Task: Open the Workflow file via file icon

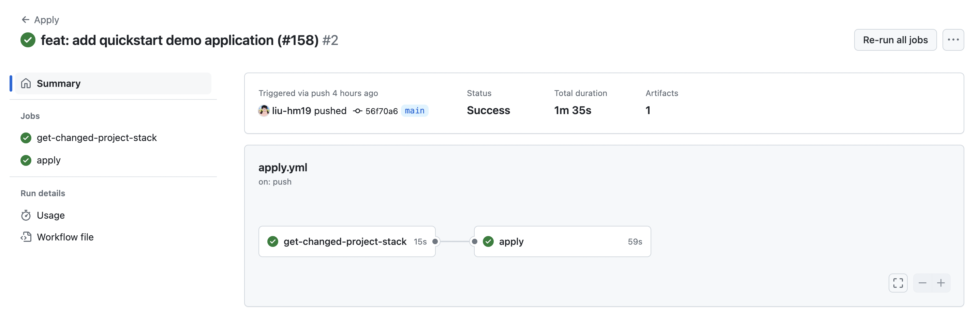Action: (26, 237)
